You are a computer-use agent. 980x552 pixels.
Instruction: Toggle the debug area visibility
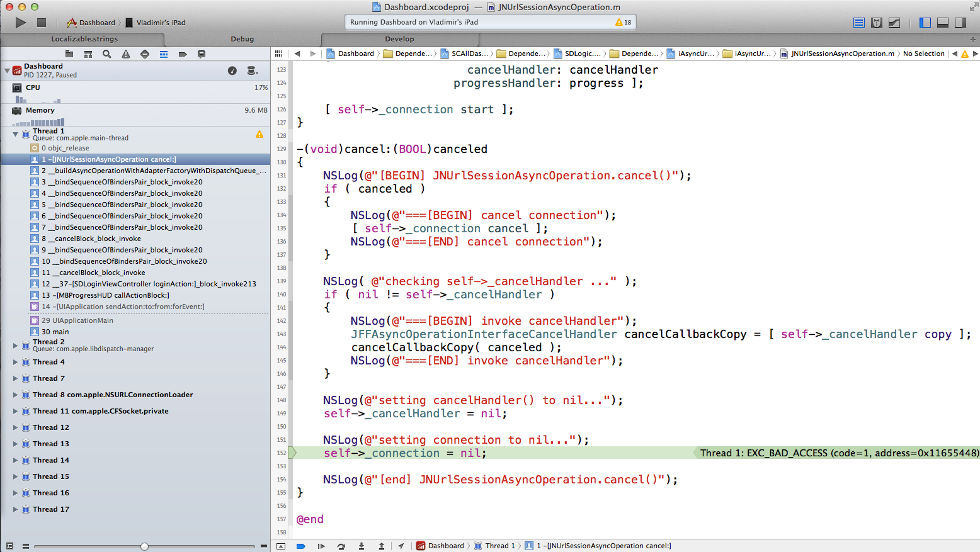[x=943, y=23]
